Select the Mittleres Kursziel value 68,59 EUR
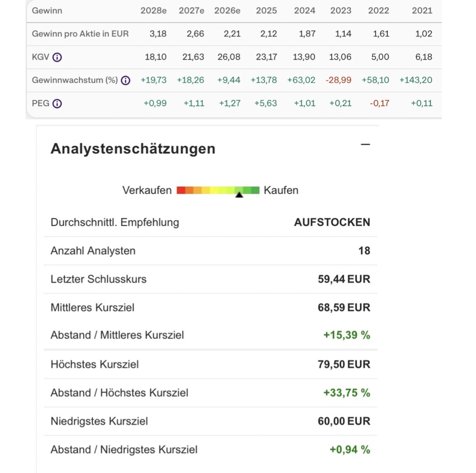The image size is (476, 473). click(343, 308)
